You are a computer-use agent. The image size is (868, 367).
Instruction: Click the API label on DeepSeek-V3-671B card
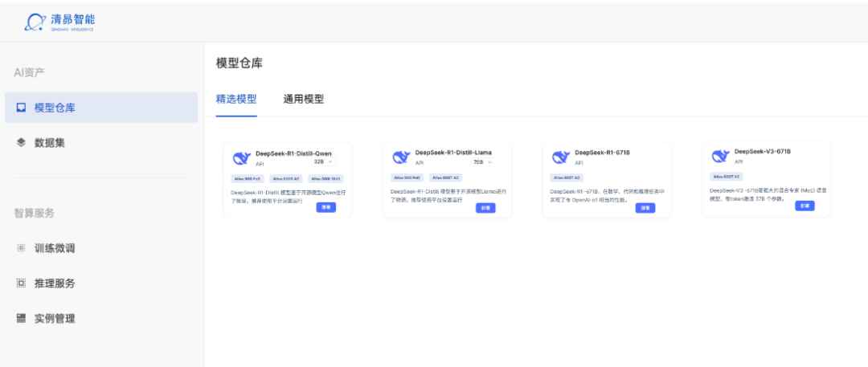click(739, 161)
